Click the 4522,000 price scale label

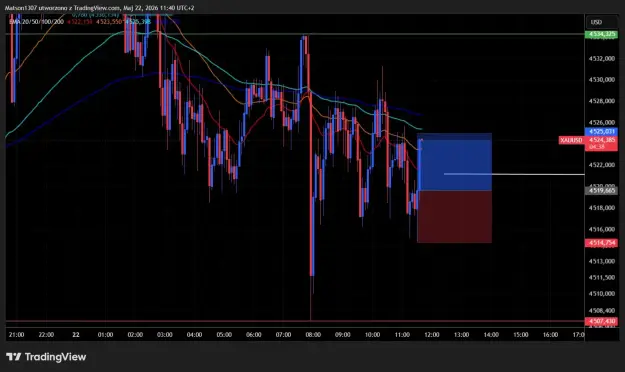601,165
